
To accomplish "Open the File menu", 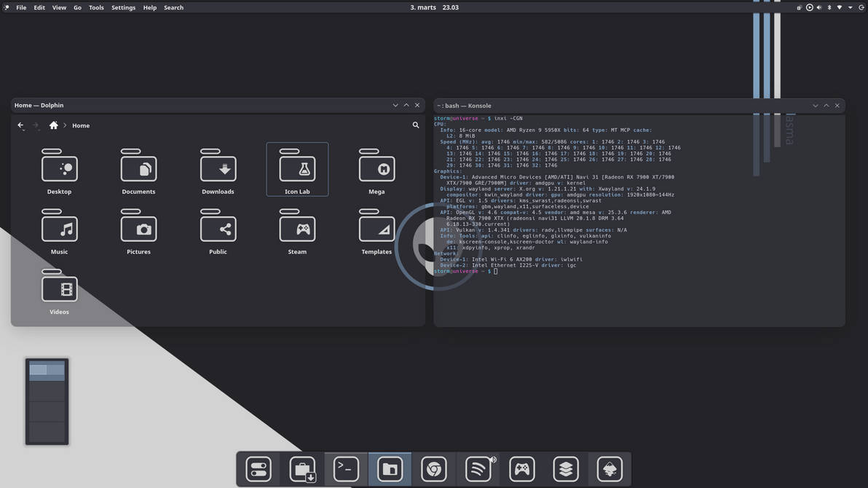I will (x=21, y=8).
